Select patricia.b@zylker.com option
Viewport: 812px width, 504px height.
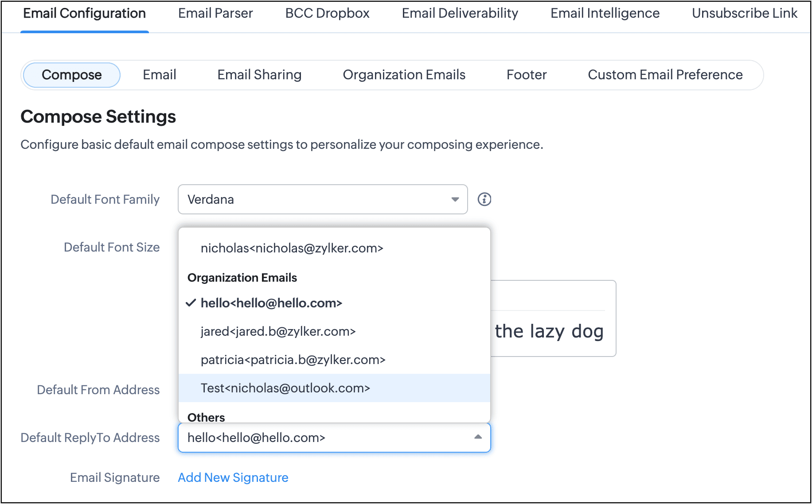pyautogui.click(x=293, y=360)
